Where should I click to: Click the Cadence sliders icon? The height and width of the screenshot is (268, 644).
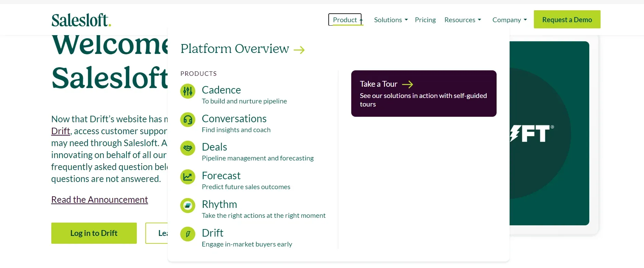[x=188, y=91]
